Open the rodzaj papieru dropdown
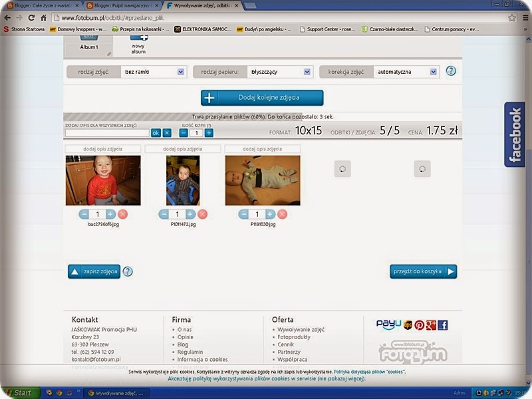The width and height of the screenshot is (532, 399). point(279,72)
